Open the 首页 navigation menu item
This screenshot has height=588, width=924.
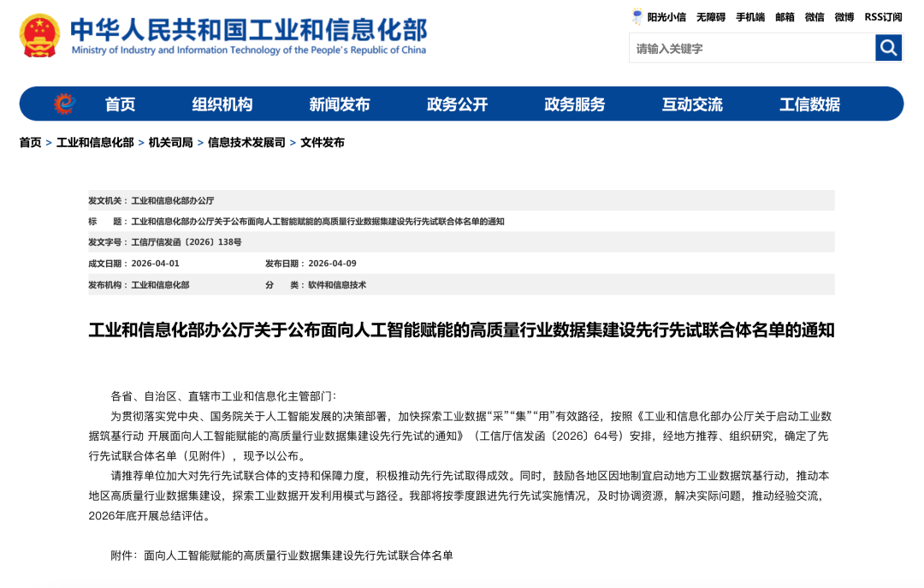pos(120,104)
